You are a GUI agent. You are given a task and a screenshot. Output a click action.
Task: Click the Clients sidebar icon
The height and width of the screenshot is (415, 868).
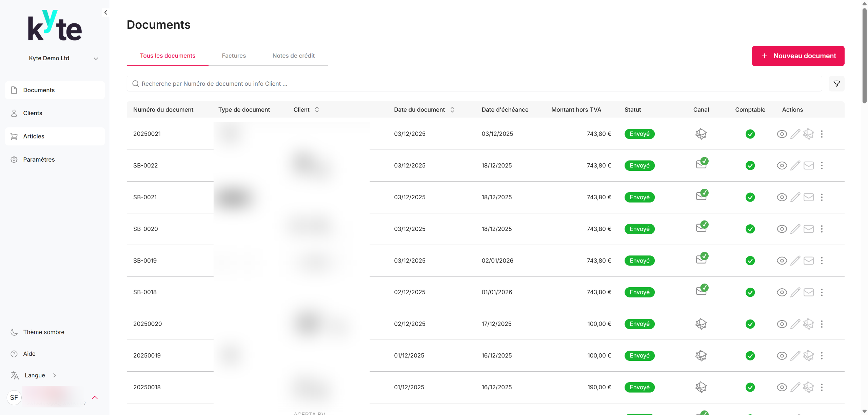point(14,113)
